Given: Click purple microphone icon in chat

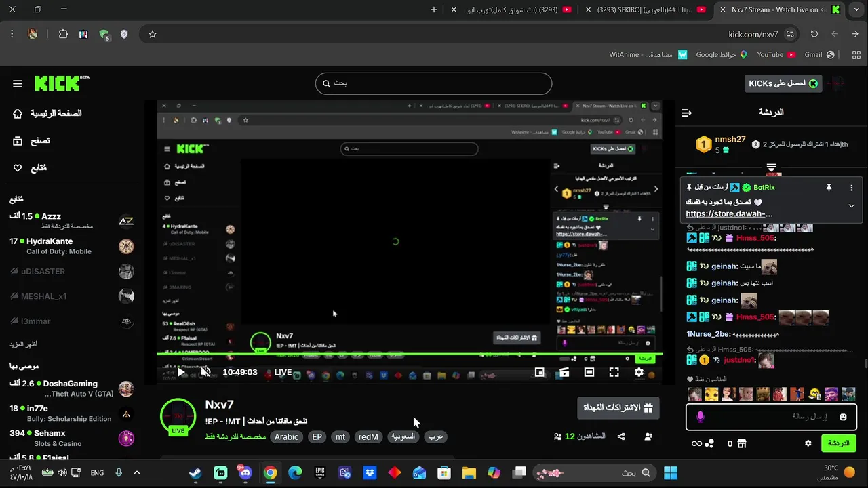Looking at the screenshot, I should (701, 417).
